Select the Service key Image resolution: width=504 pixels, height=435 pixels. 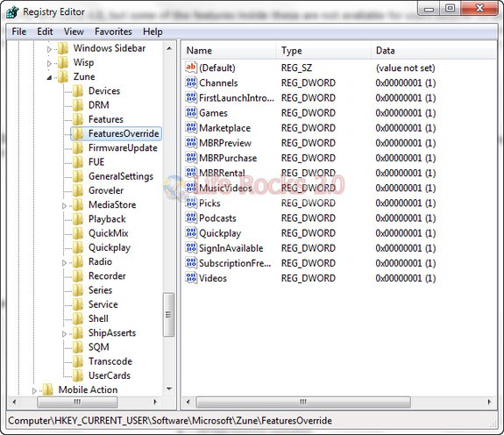point(103,304)
